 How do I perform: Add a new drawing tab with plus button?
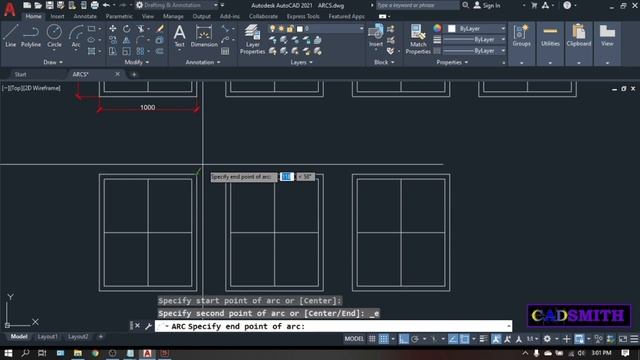tap(134, 74)
